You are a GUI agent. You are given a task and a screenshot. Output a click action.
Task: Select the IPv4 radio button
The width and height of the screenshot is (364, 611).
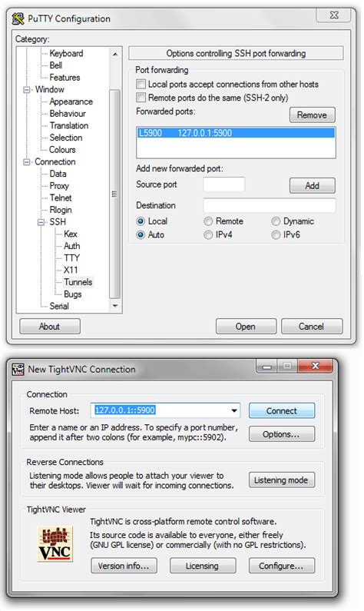[x=208, y=234]
